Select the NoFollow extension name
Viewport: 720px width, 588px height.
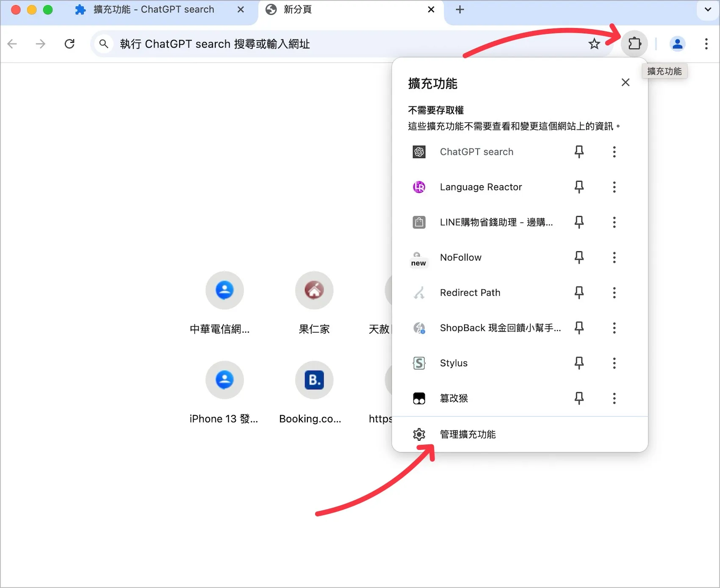coord(461,257)
